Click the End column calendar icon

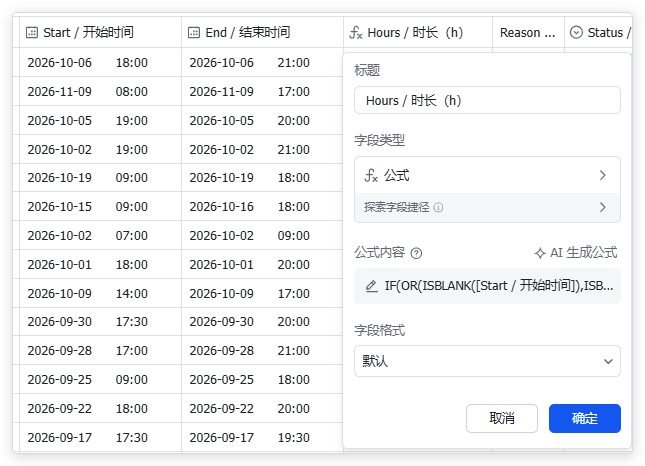pyautogui.click(x=194, y=32)
